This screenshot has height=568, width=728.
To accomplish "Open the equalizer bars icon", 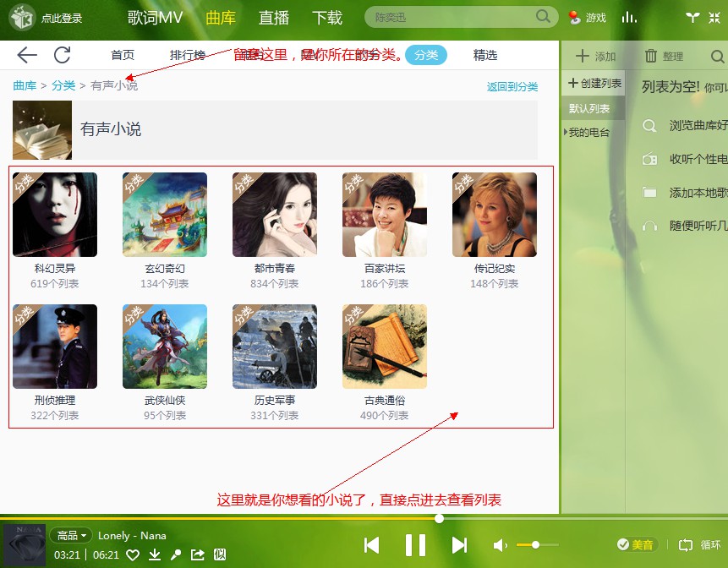I will (629, 17).
